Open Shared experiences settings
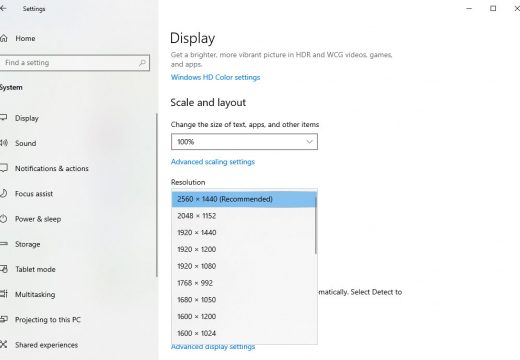Image resolution: width=520 pixels, height=360 pixels. 46,345
